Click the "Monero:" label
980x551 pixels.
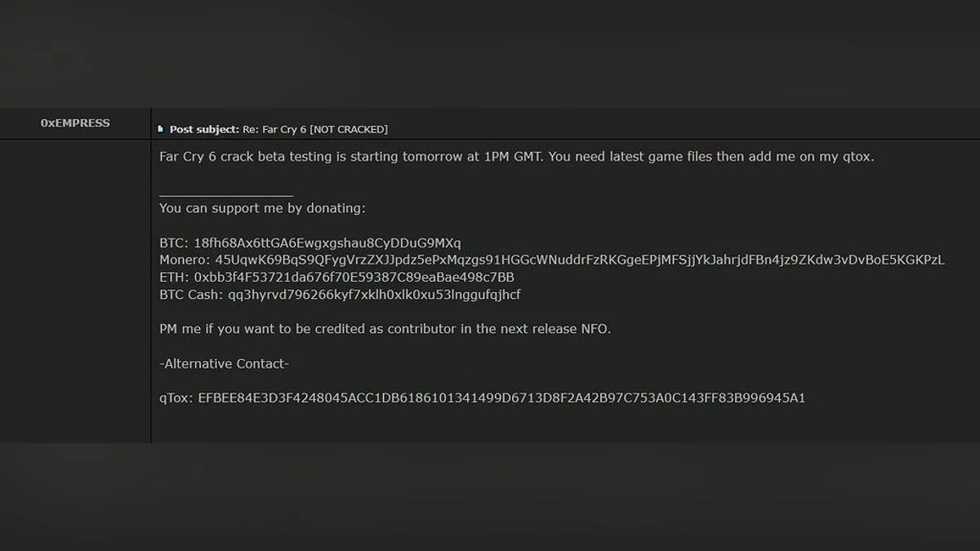185,260
